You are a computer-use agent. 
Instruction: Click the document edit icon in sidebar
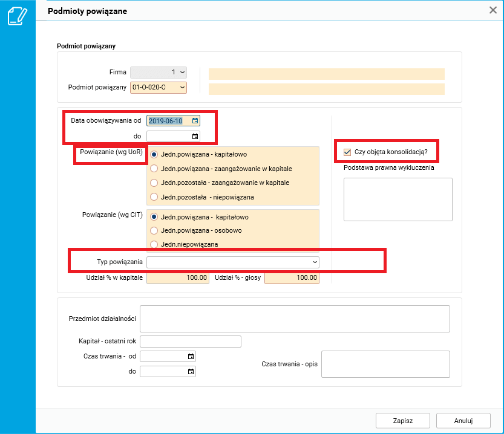tap(17, 16)
